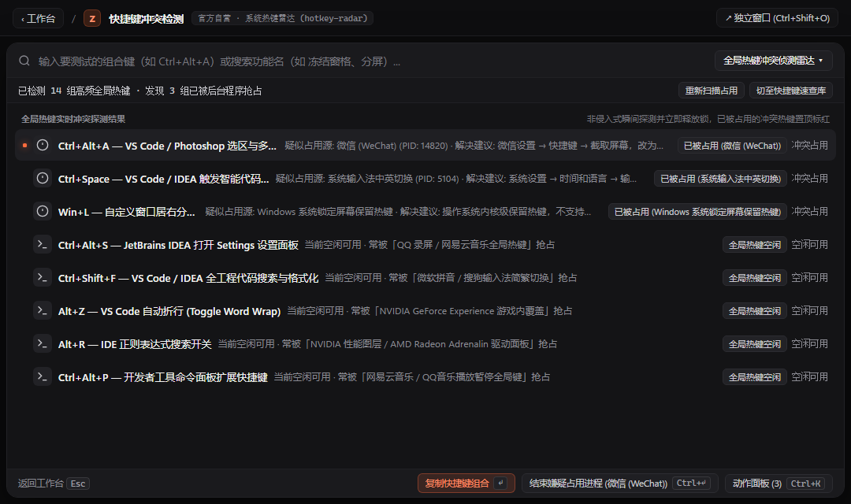Click the 复制快捷键组合 button
The width and height of the screenshot is (851, 504).
(466, 483)
